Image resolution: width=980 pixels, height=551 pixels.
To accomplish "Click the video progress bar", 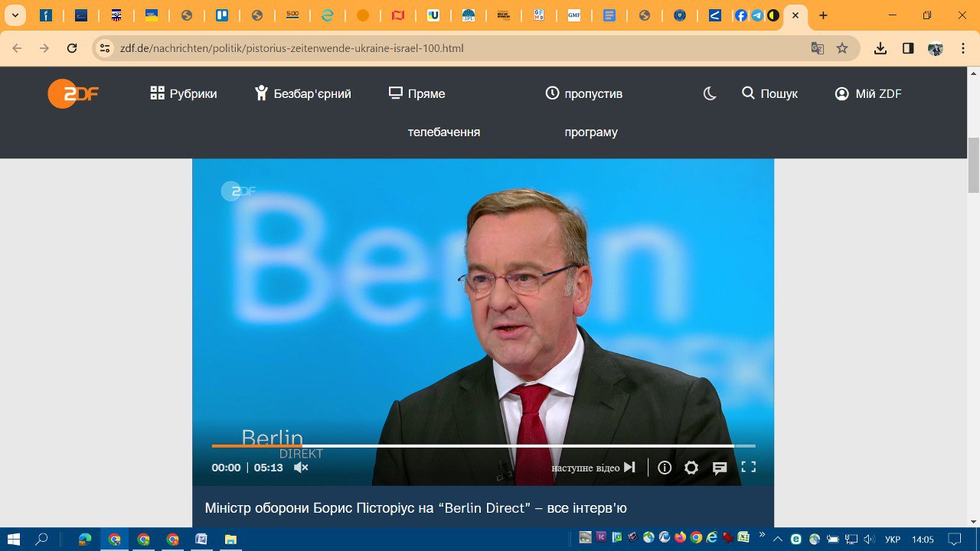I will [483, 445].
